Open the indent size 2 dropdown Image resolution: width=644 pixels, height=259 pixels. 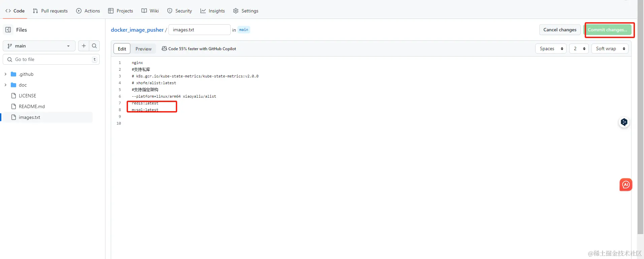coord(579,48)
